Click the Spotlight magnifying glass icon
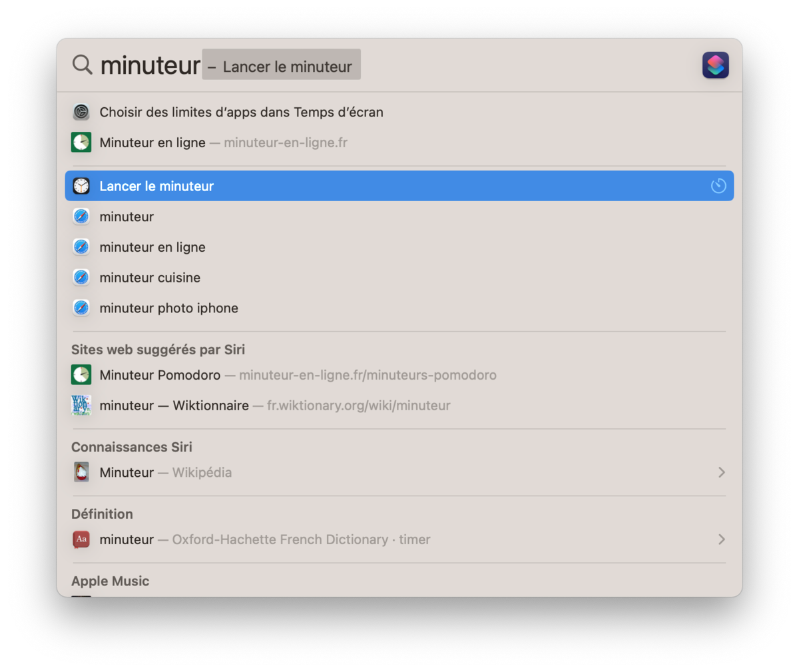The height and width of the screenshot is (672, 799). pyautogui.click(x=83, y=65)
